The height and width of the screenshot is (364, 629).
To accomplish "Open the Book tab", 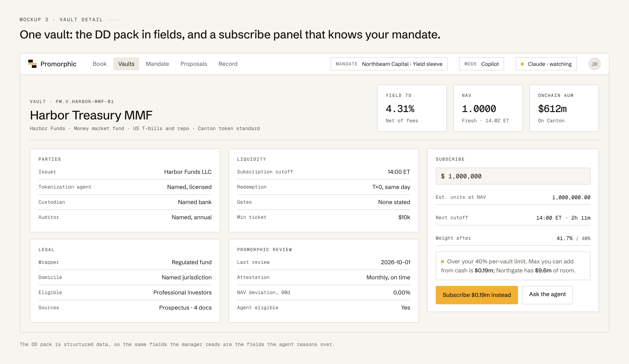I will [100, 64].
